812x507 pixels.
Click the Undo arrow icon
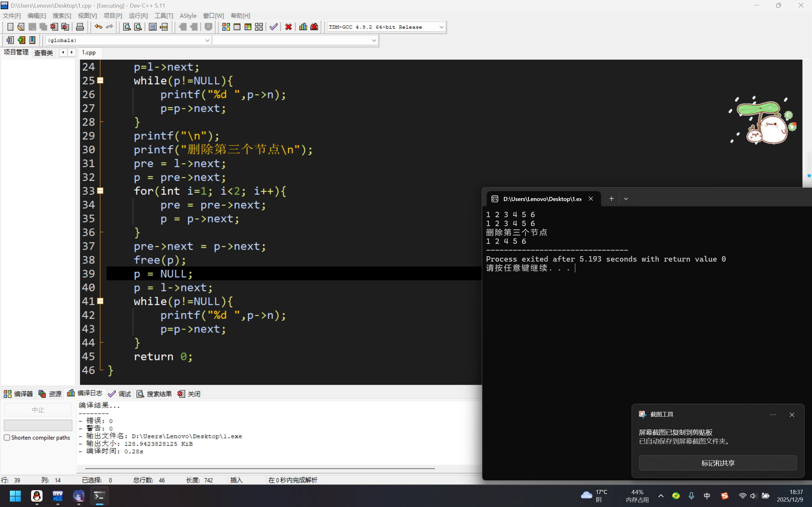pos(98,27)
